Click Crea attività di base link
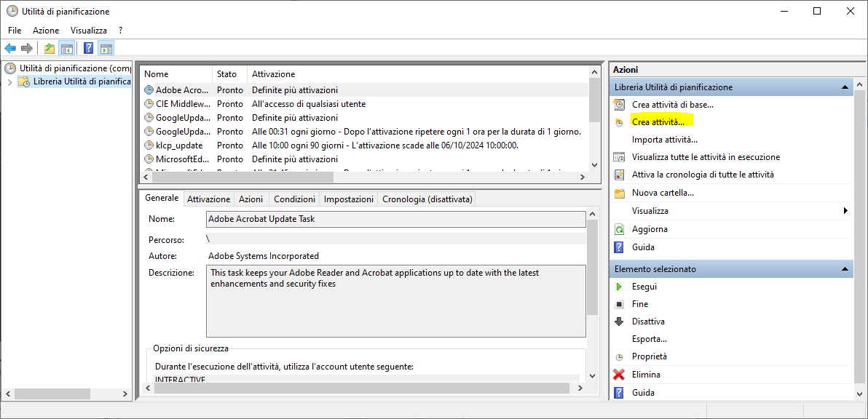Viewport: 868px width, 419px height. point(673,105)
